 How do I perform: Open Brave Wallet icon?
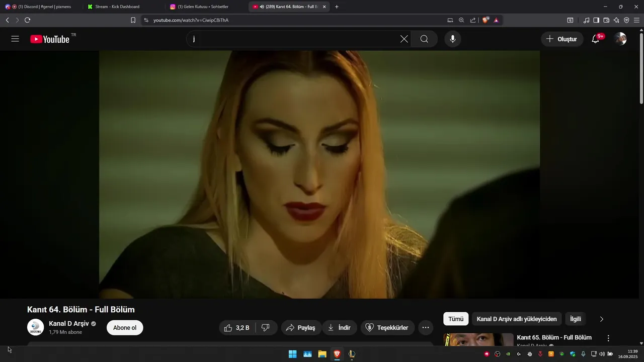(x=606, y=20)
